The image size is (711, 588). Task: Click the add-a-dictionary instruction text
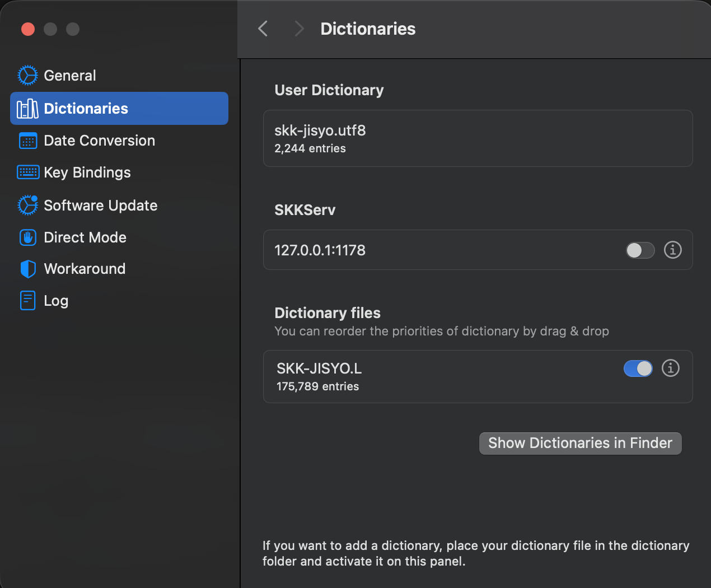476,553
